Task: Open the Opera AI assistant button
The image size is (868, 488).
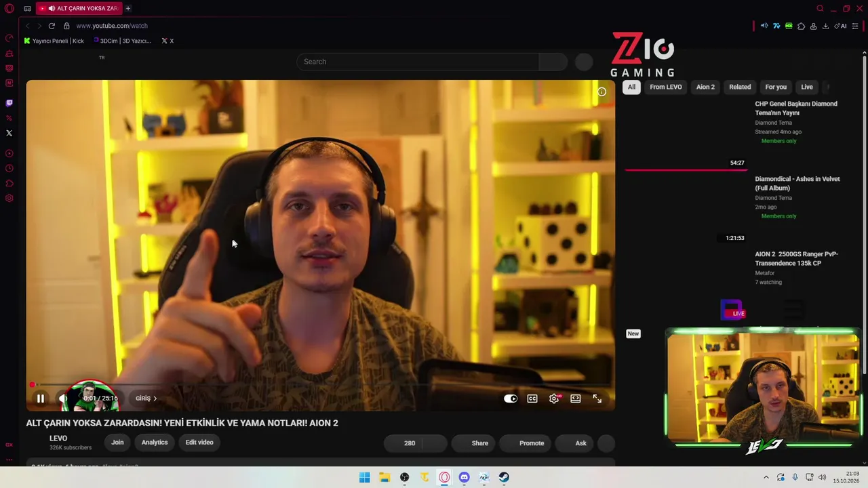Action: (841, 26)
